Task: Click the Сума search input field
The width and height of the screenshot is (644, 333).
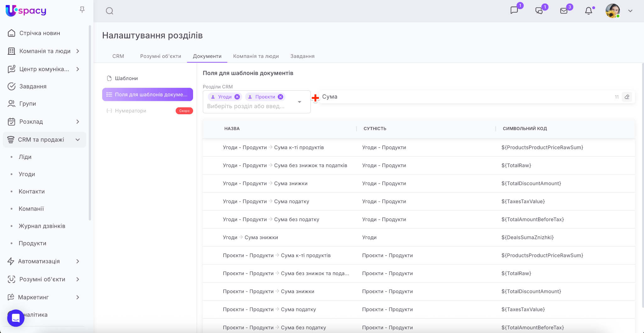Action: tap(465, 97)
